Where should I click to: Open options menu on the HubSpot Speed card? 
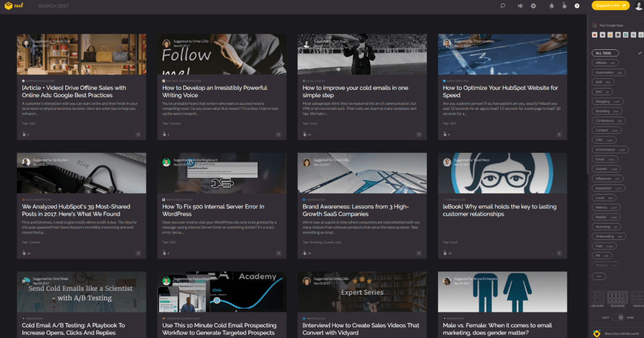pos(559,134)
